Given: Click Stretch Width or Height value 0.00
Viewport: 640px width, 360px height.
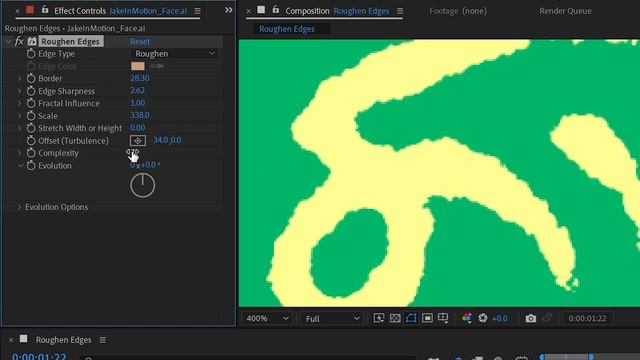Looking at the screenshot, I should (137, 128).
